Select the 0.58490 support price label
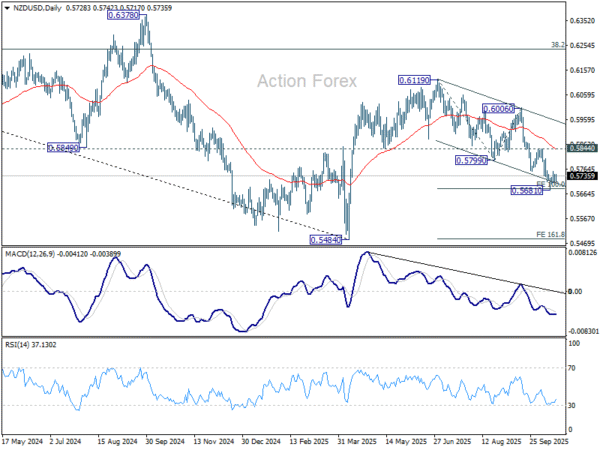Viewport: 600px width, 450px height. (x=62, y=148)
